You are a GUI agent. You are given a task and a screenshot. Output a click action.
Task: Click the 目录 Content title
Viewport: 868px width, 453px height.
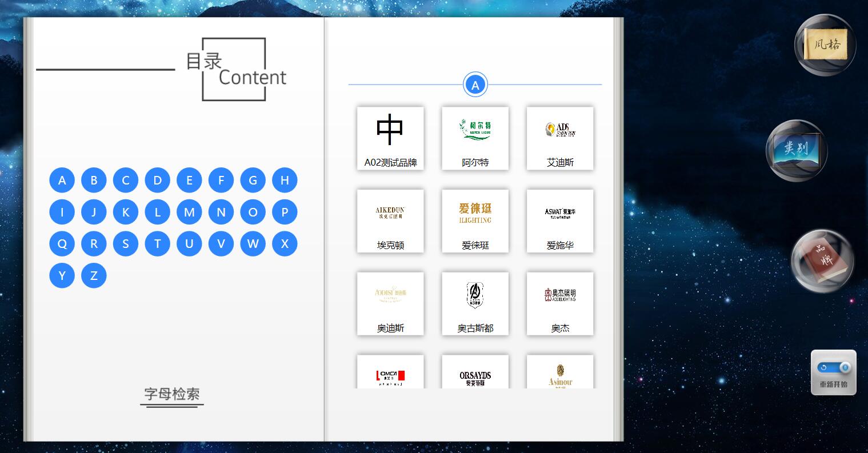click(x=236, y=69)
